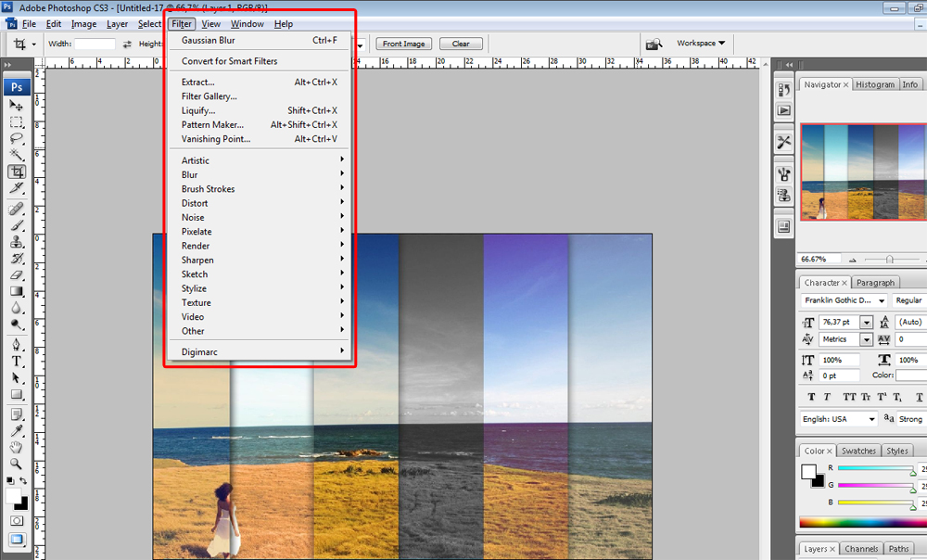Toggle Faux Bold text style
The height and width of the screenshot is (560, 927).
click(811, 397)
